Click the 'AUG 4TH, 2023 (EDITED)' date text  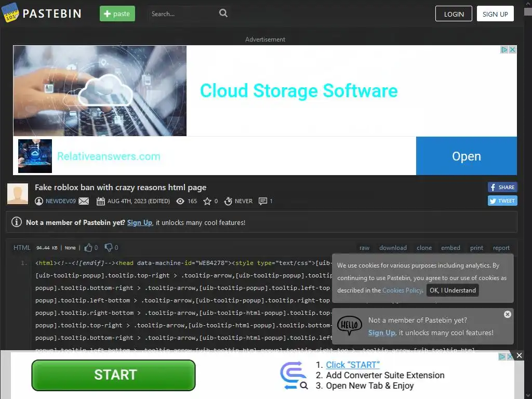[x=138, y=201]
